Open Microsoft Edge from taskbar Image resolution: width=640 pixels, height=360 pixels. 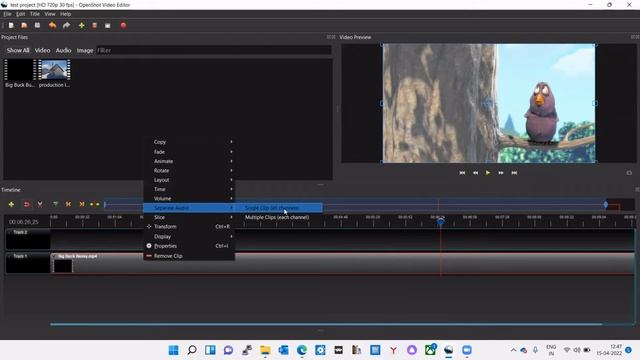(302, 350)
